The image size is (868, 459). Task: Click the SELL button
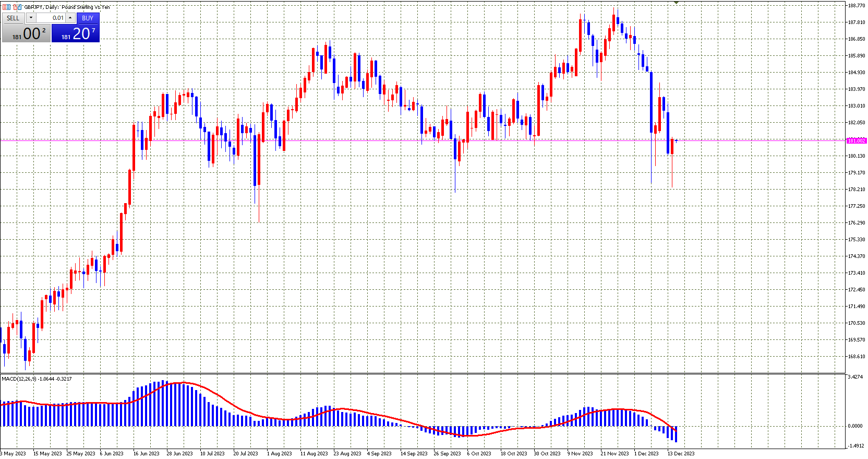click(13, 18)
